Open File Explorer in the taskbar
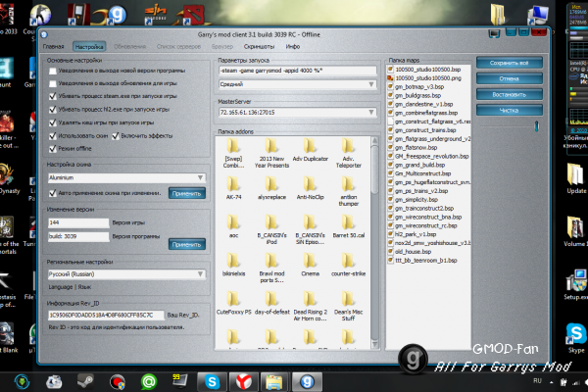The height and width of the screenshot is (392, 588). tap(274, 382)
